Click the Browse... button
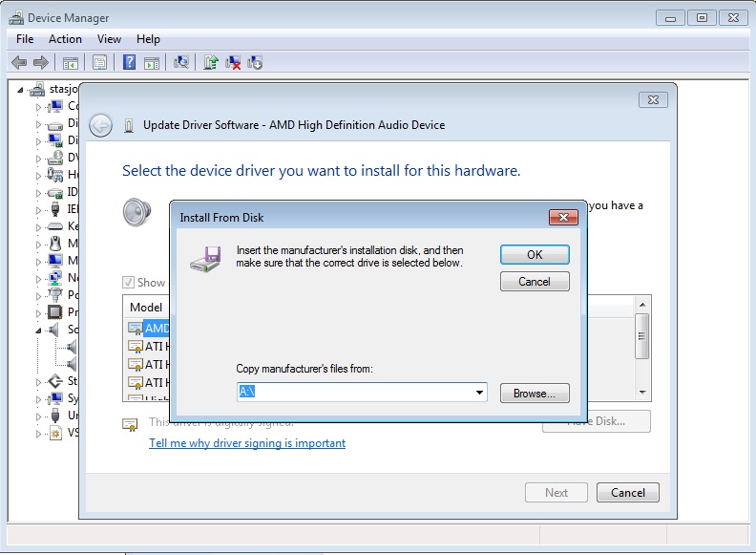The height and width of the screenshot is (555, 756). pyautogui.click(x=535, y=394)
